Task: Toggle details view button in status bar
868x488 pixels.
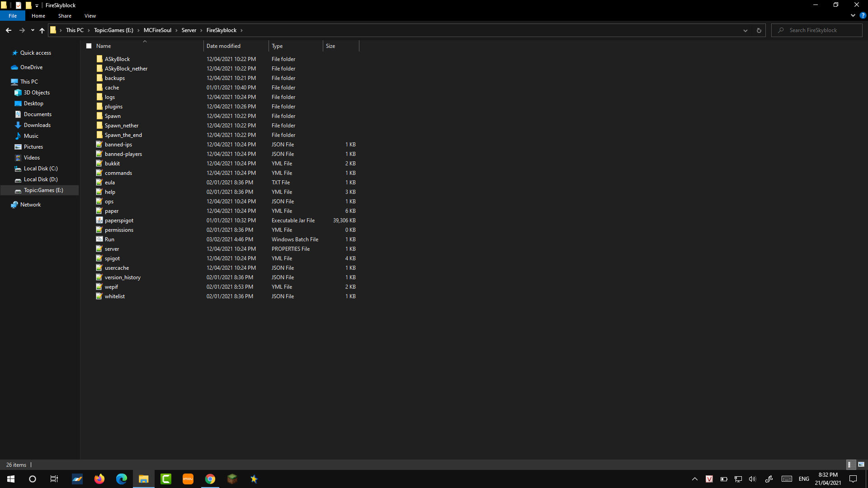Action: [849, 465]
